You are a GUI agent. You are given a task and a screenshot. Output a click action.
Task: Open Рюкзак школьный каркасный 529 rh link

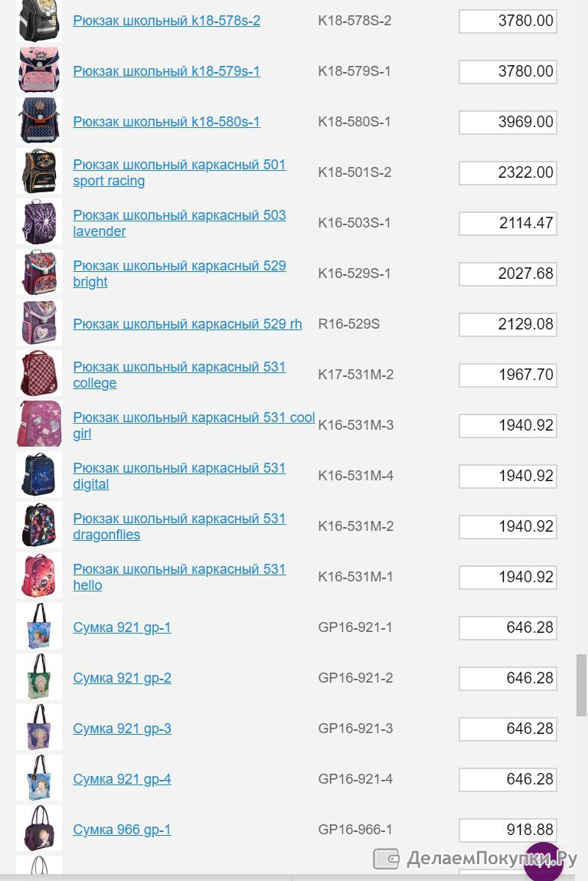(x=188, y=324)
